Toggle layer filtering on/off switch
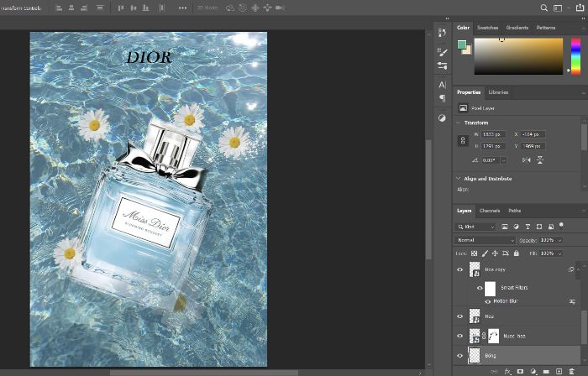Viewport: 588px width, 376px height. 561,225
